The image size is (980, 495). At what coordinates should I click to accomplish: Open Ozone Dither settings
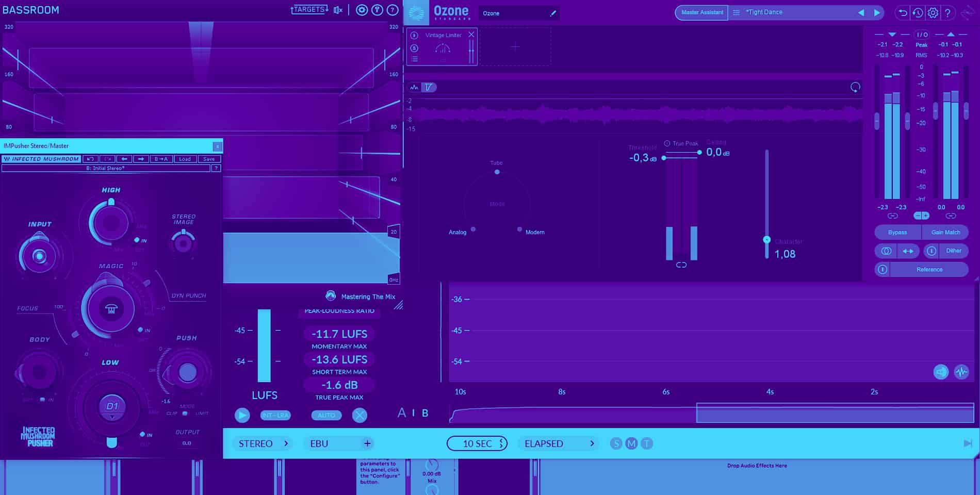(x=953, y=251)
